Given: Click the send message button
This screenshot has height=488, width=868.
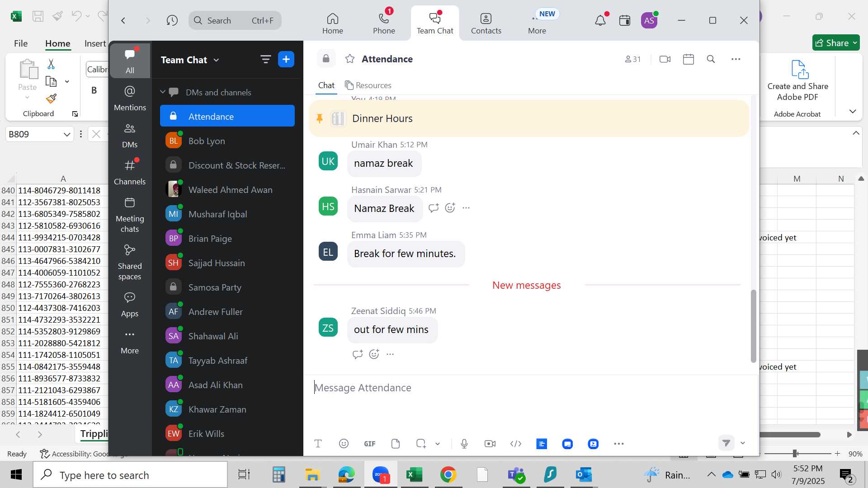Looking at the screenshot, I should (726, 443).
